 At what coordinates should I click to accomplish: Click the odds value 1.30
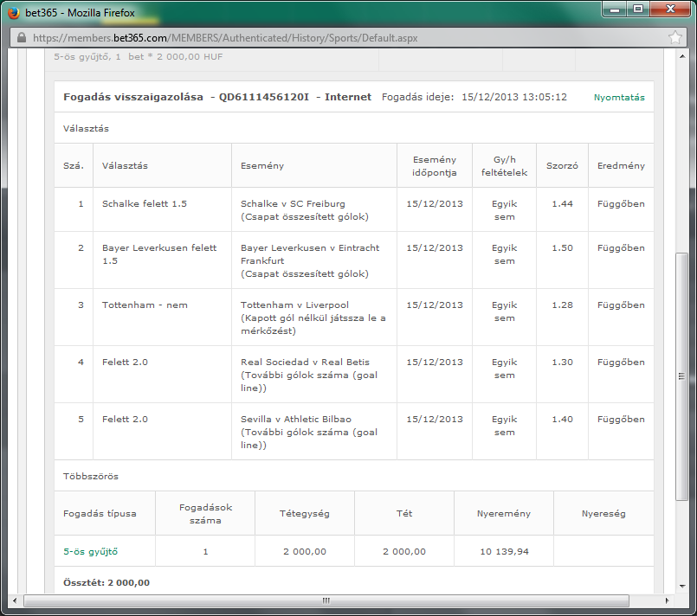(x=562, y=363)
